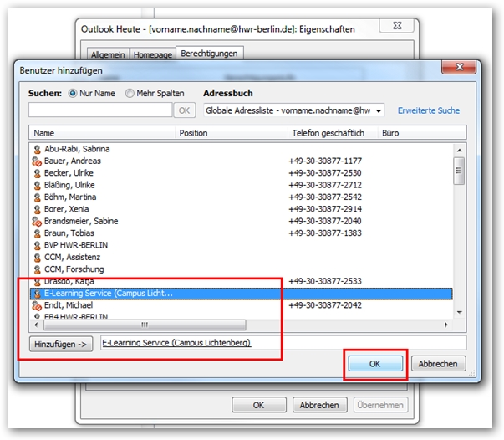Click contact icon beside Becker, Ulrike
Screen dimensions: 504x440
tap(38, 173)
